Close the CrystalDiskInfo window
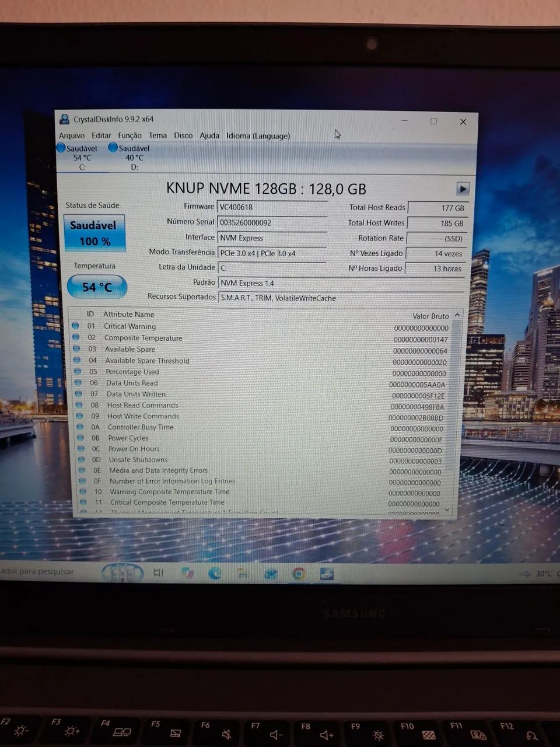The image size is (560, 747). point(463,121)
